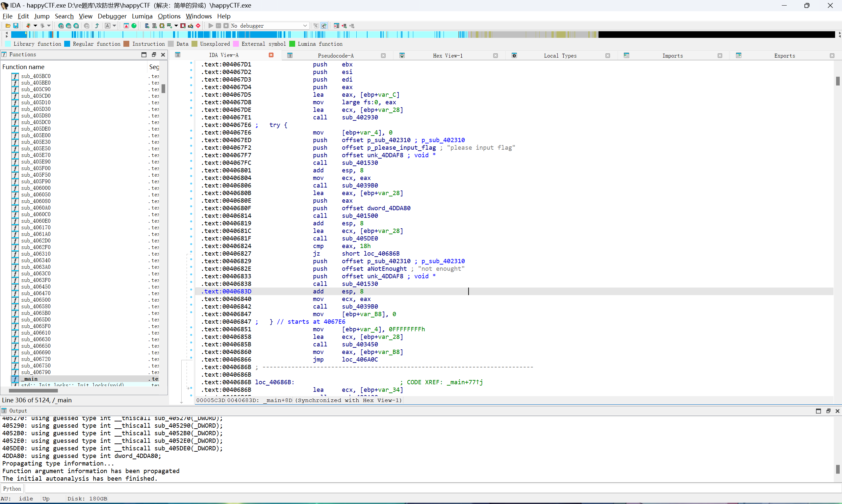Close the IDA View-A tab
Viewport: 842px width, 504px height.
point(271,55)
